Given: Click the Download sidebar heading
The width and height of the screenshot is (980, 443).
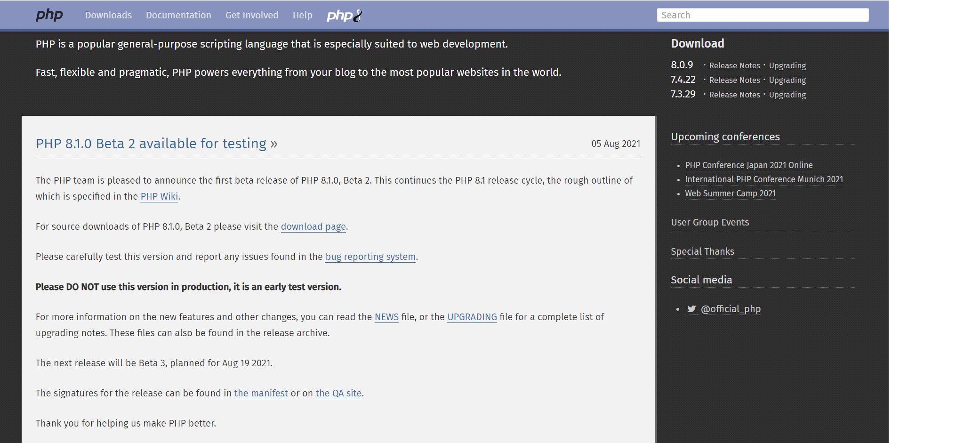Looking at the screenshot, I should coord(698,43).
